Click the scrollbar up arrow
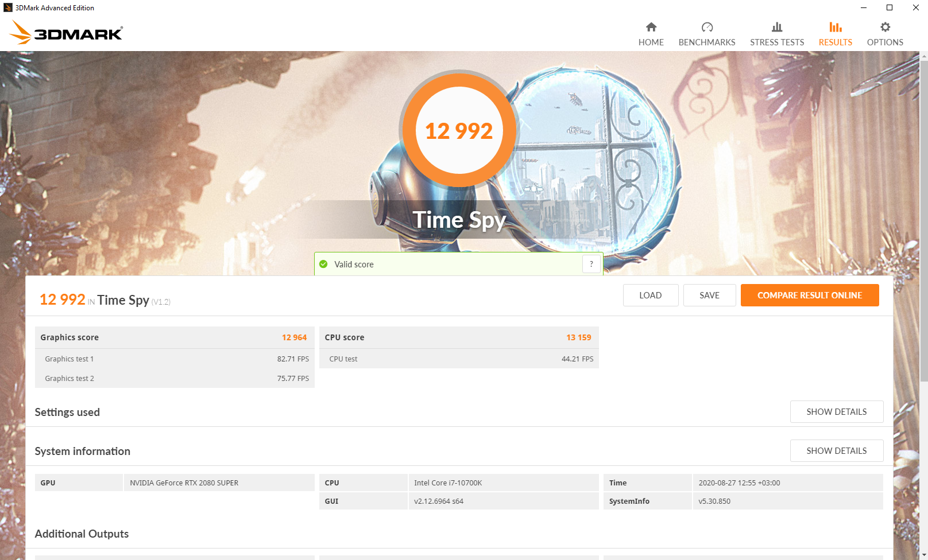The width and height of the screenshot is (928, 560). pos(923,56)
